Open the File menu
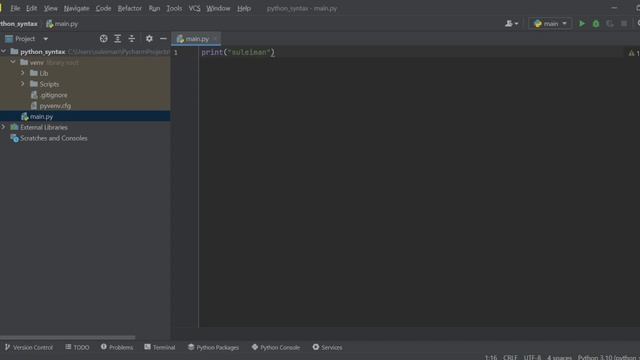Image resolution: width=640 pixels, height=360 pixels. [x=15, y=8]
